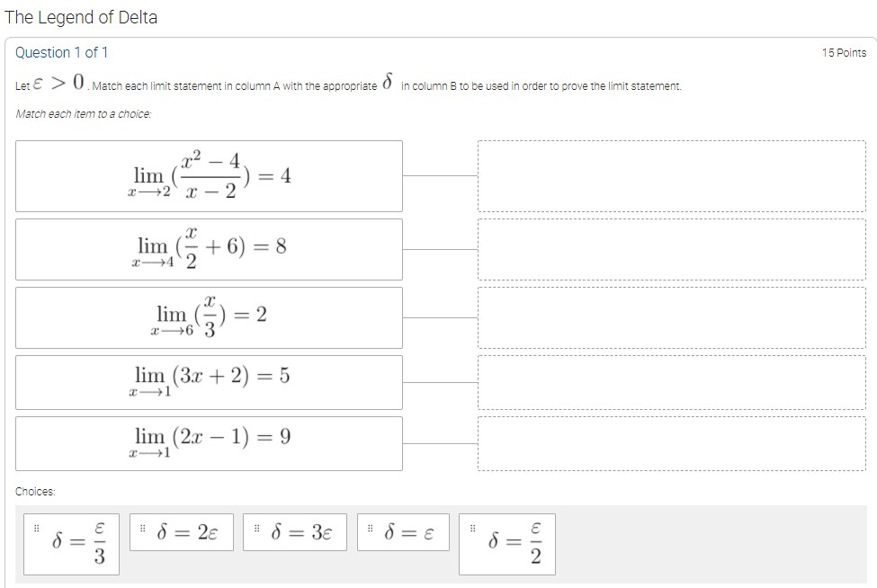Select the δ = 2ε answer chip

pos(181,531)
